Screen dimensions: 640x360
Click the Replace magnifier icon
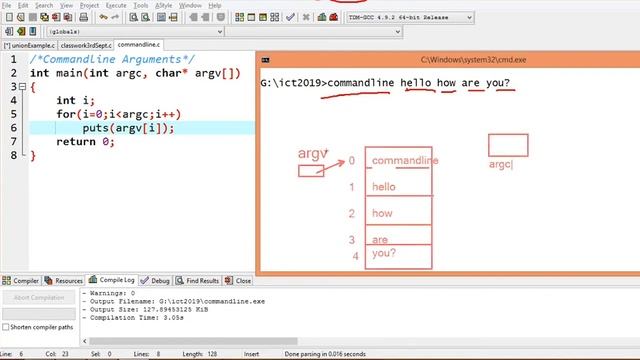145,17
